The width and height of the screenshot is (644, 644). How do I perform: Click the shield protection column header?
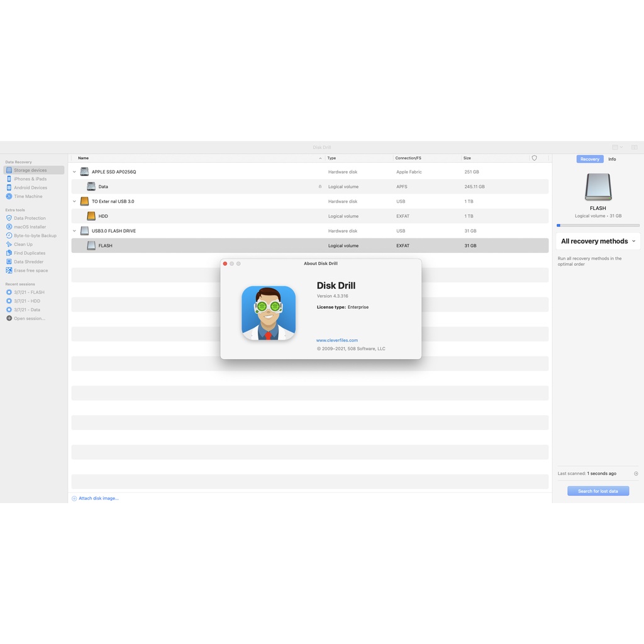point(535,158)
